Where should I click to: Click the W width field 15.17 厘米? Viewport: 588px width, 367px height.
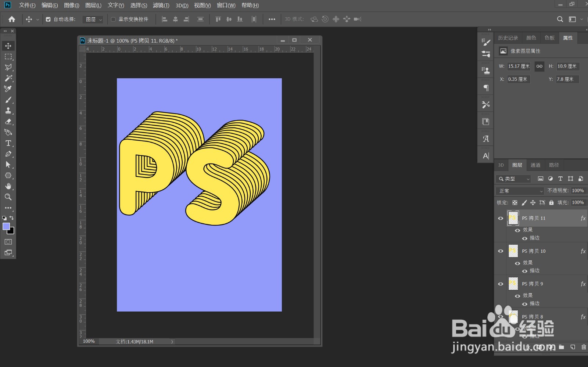tap(519, 66)
